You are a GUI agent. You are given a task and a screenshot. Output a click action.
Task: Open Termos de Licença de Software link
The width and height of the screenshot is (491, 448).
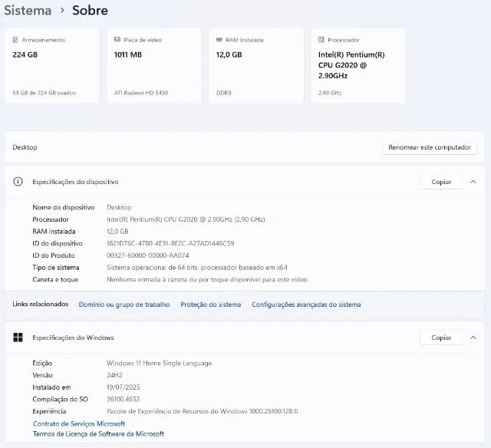pyautogui.click(x=98, y=434)
